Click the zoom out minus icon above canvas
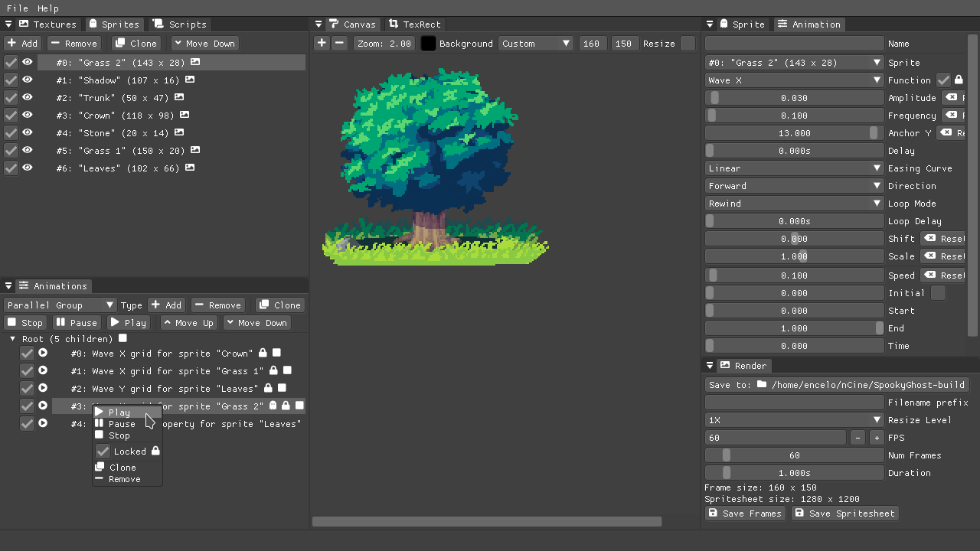This screenshot has height=551, width=980. [339, 43]
